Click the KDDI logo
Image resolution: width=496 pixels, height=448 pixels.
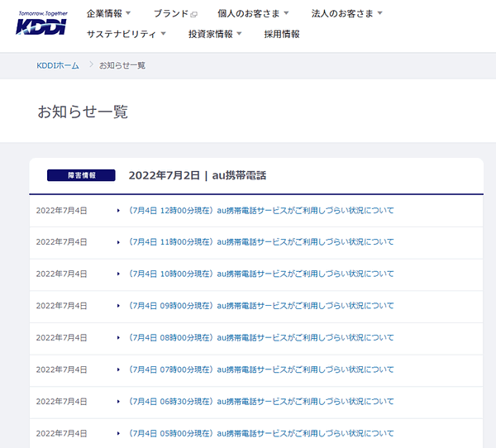point(41,23)
